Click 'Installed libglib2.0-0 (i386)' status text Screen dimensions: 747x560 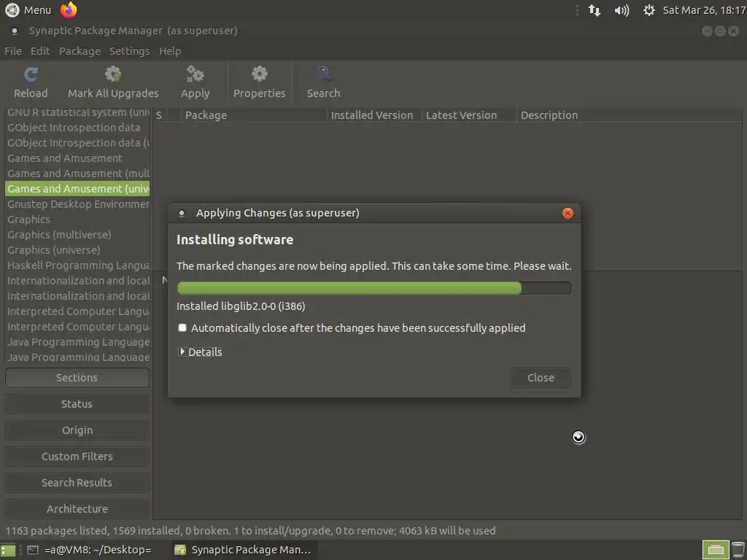tap(241, 306)
